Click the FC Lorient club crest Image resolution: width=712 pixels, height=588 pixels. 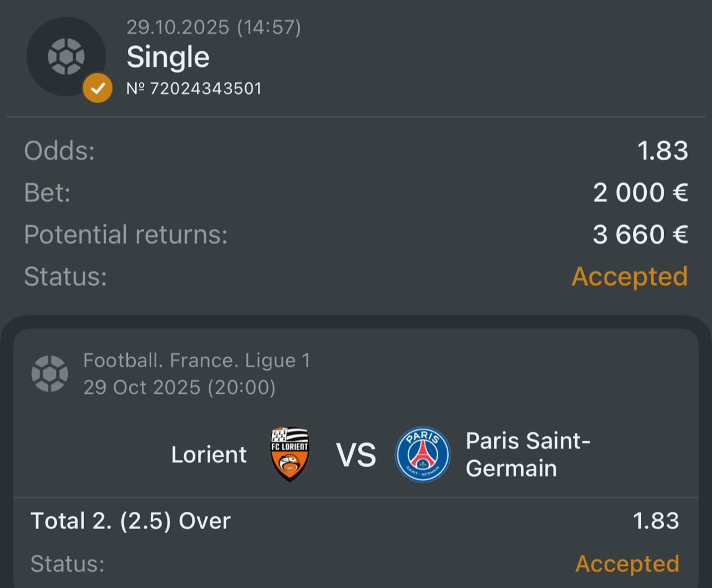click(x=289, y=454)
